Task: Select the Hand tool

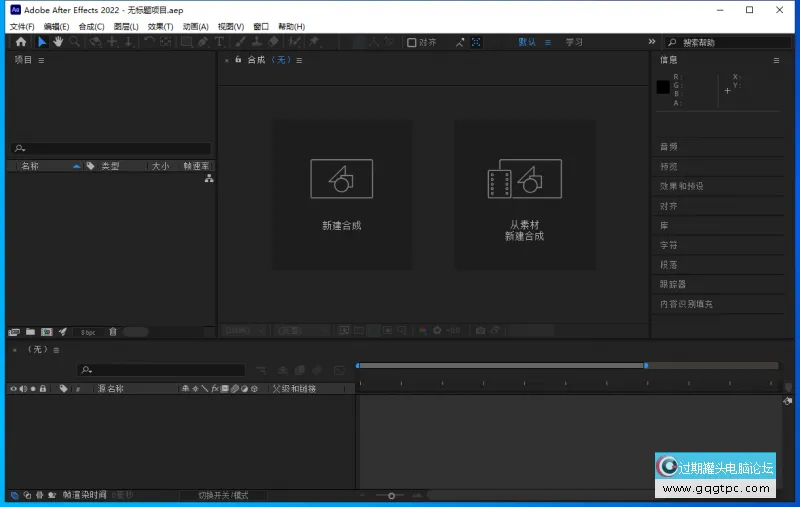Action: pyautogui.click(x=58, y=42)
